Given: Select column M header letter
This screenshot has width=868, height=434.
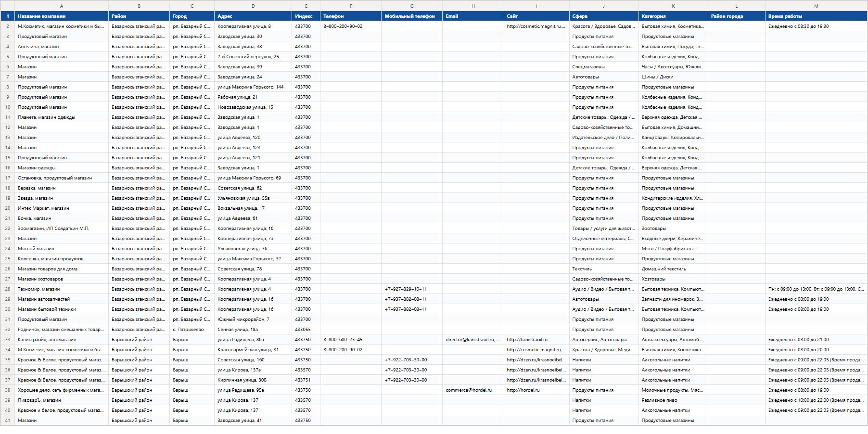Looking at the screenshot, I should [816, 6].
